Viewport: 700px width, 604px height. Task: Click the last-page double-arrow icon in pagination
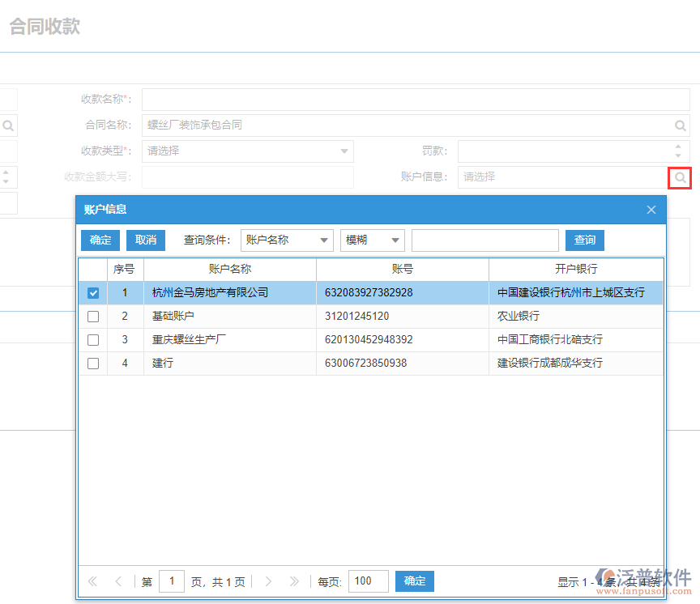[x=295, y=581]
